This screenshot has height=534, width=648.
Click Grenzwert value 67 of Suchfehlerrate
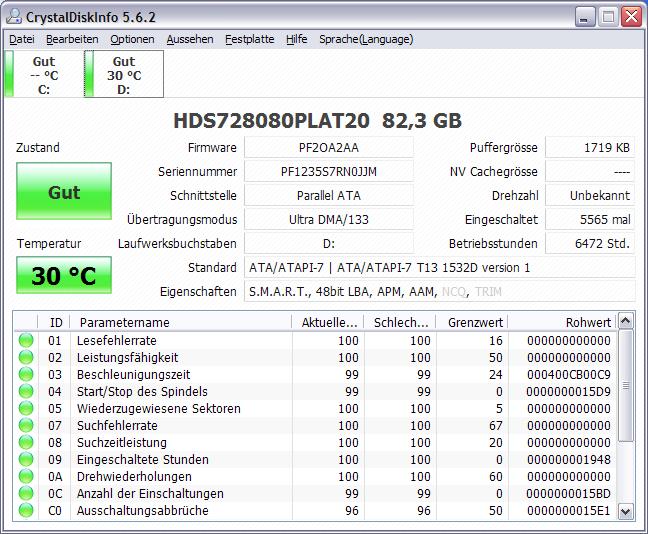point(496,425)
